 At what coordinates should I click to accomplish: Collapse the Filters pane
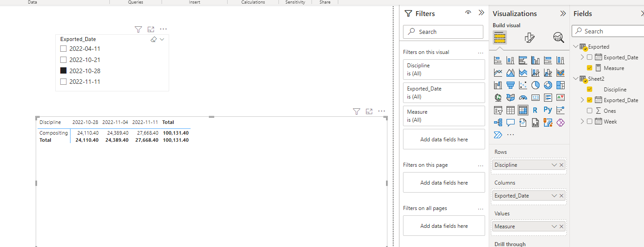point(481,13)
